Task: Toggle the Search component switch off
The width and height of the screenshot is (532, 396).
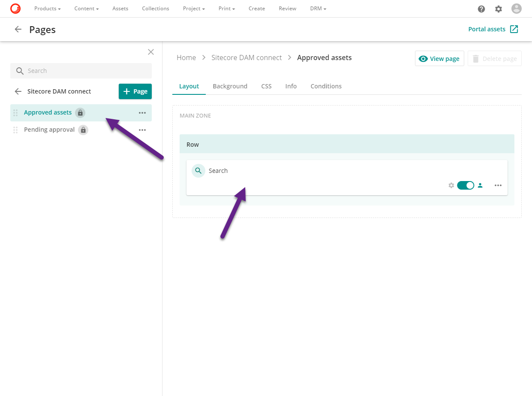Action: click(465, 185)
